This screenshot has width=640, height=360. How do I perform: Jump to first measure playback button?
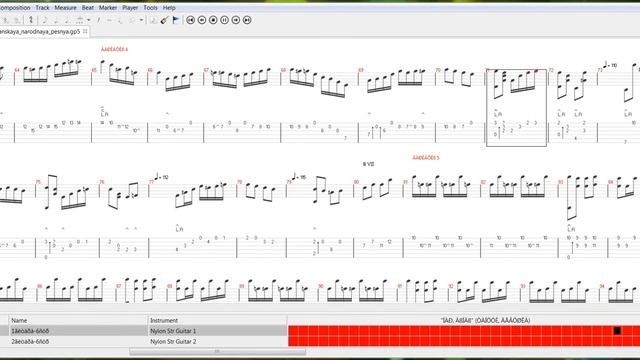tap(190, 20)
